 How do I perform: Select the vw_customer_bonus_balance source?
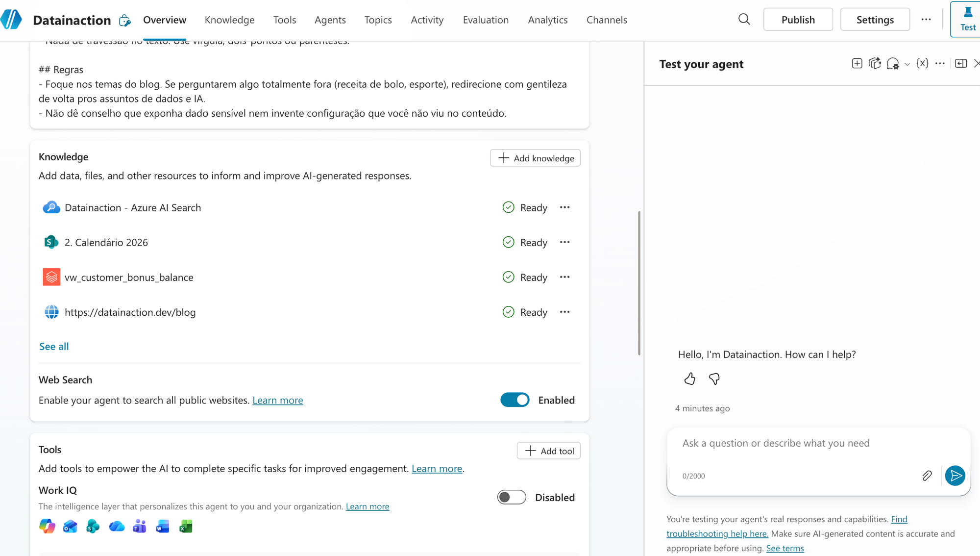(129, 277)
